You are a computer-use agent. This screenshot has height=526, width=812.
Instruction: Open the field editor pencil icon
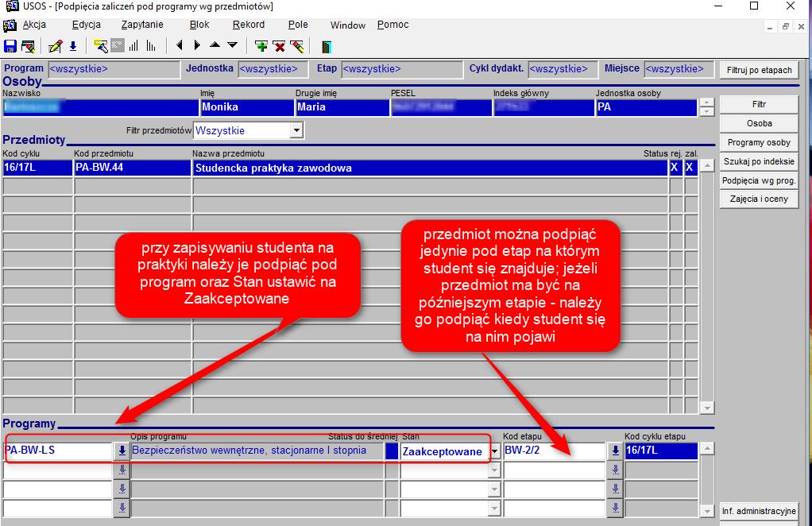click(55, 47)
